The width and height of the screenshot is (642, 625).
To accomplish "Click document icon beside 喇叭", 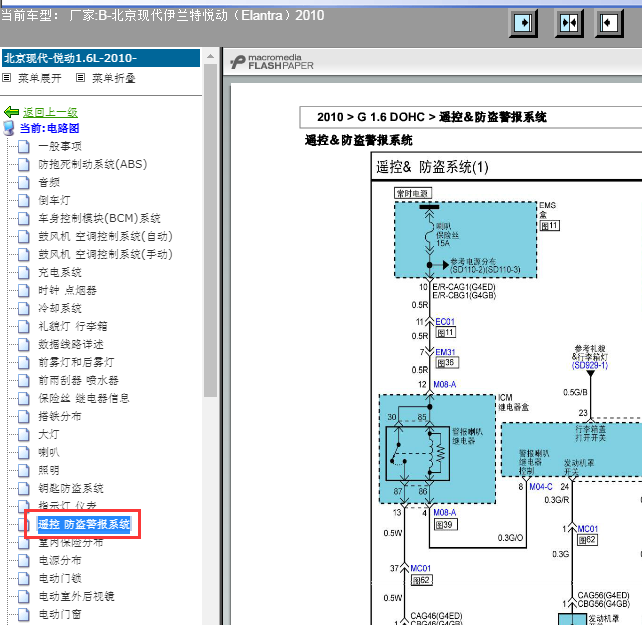I will pyautogui.click(x=24, y=453).
